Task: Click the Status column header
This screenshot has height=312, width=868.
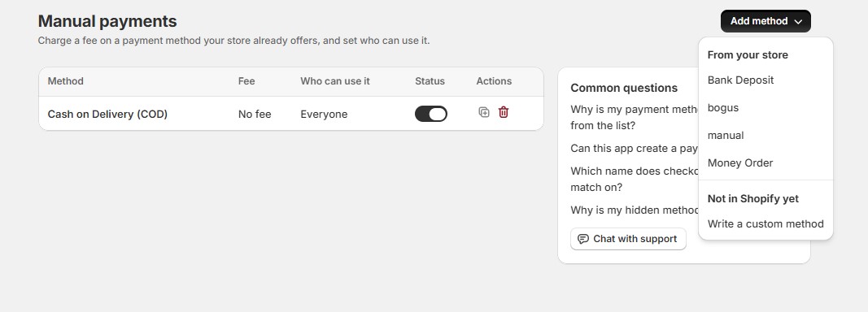Action: [430, 81]
